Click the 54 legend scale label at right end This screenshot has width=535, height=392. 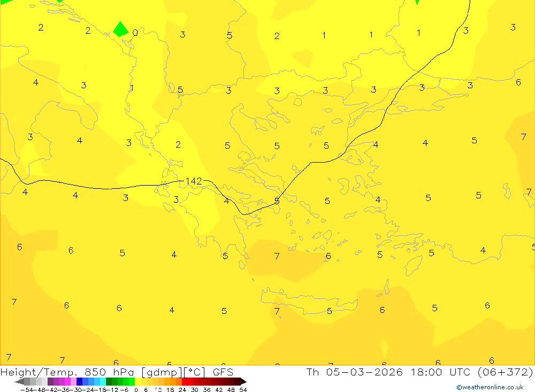tap(243, 390)
